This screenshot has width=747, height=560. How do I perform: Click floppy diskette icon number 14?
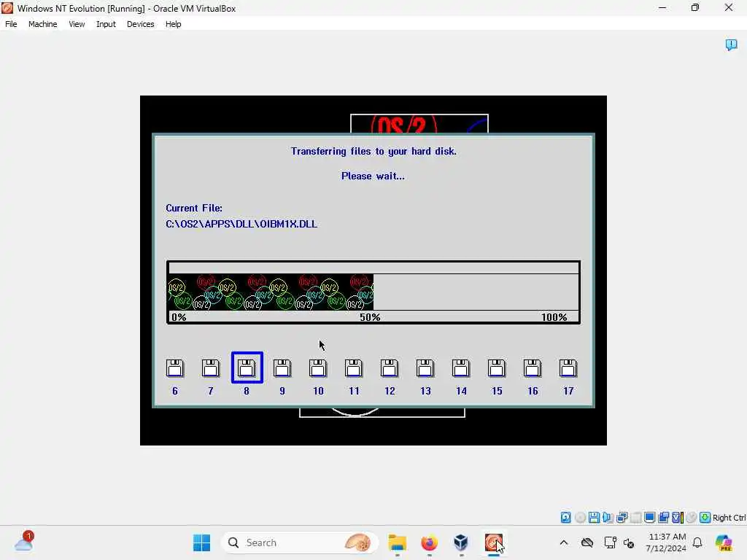[x=461, y=368]
